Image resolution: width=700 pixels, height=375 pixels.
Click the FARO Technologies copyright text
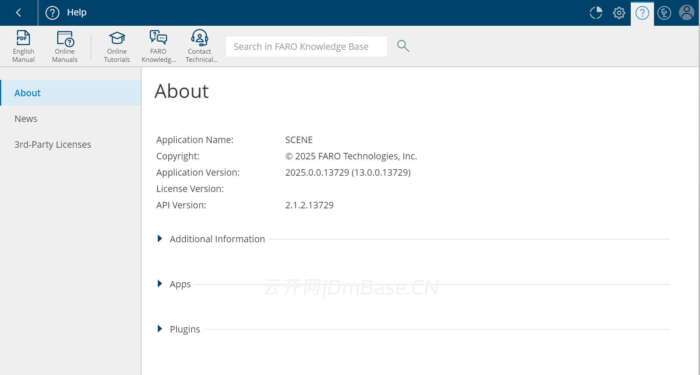pos(351,156)
